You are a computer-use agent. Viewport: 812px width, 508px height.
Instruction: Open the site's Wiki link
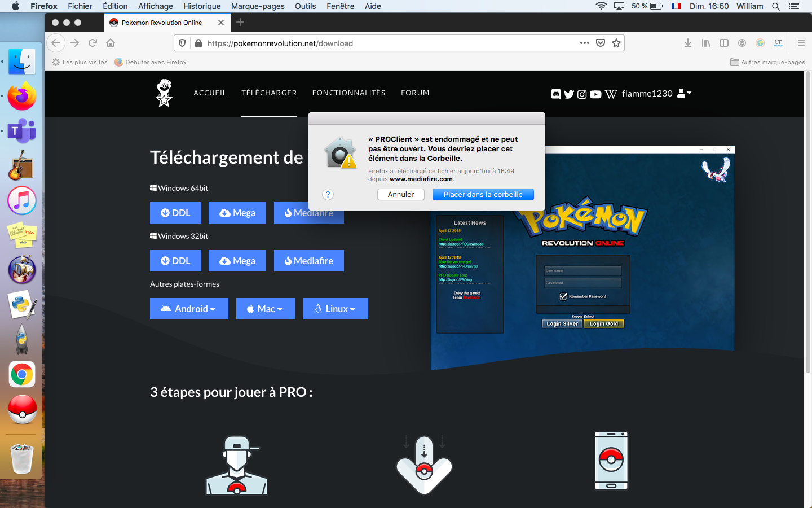(611, 94)
